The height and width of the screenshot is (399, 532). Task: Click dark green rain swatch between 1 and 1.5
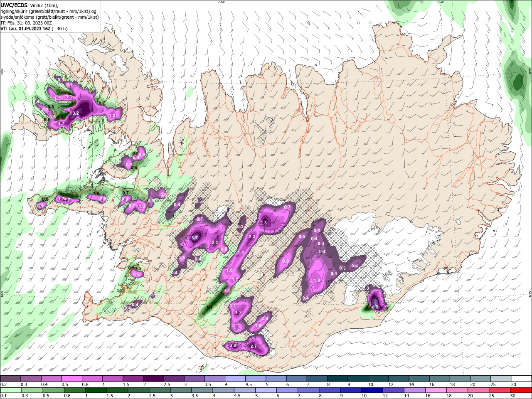click(x=97, y=390)
